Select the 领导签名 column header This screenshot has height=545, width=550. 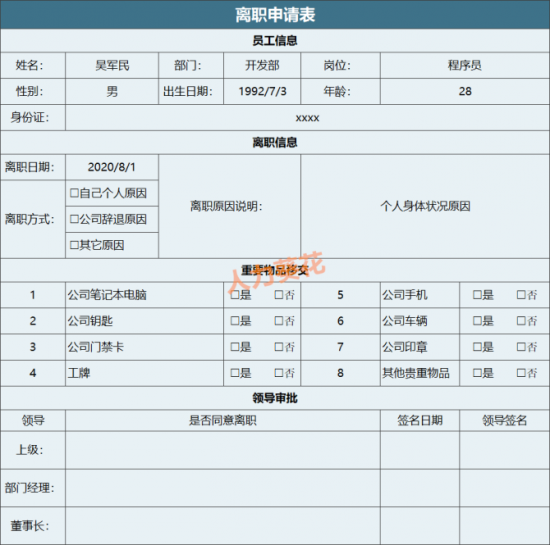505,420
